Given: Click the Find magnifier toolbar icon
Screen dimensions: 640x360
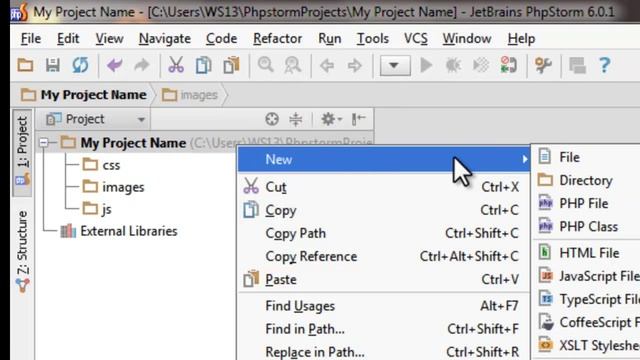Looking at the screenshot, I should [x=266, y=65].
